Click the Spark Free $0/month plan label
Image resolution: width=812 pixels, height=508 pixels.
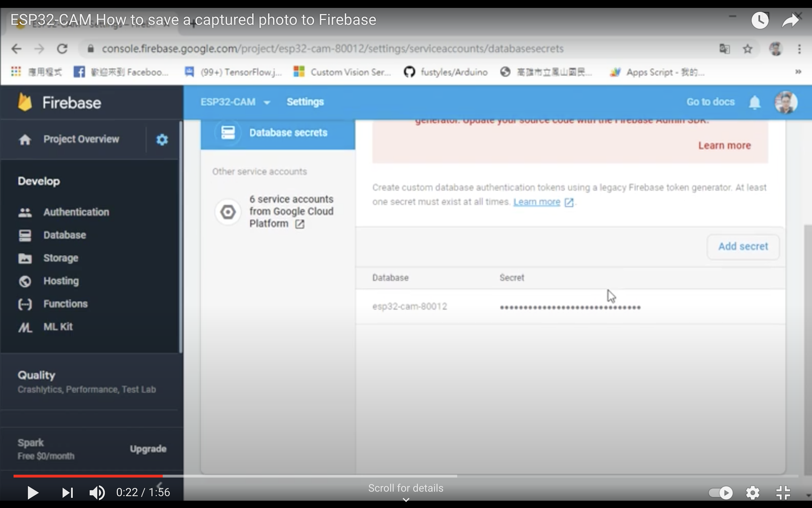click(46, 449)
